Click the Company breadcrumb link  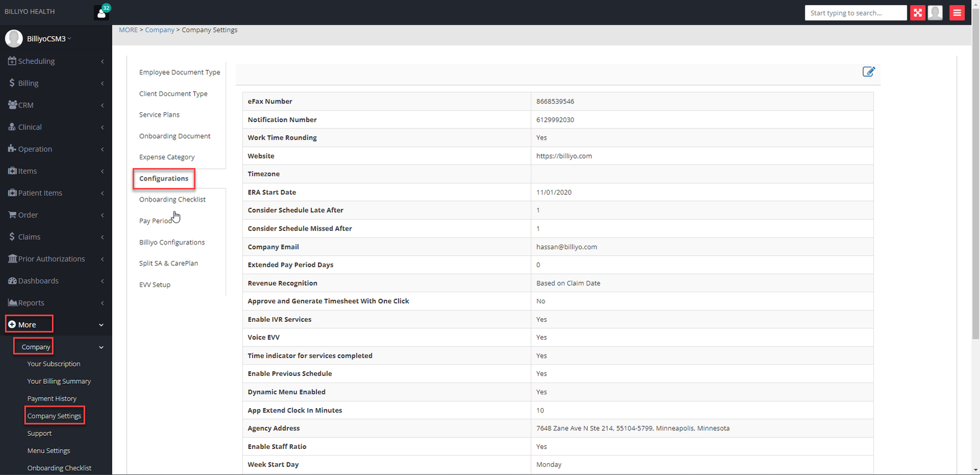tap(159, 30)
